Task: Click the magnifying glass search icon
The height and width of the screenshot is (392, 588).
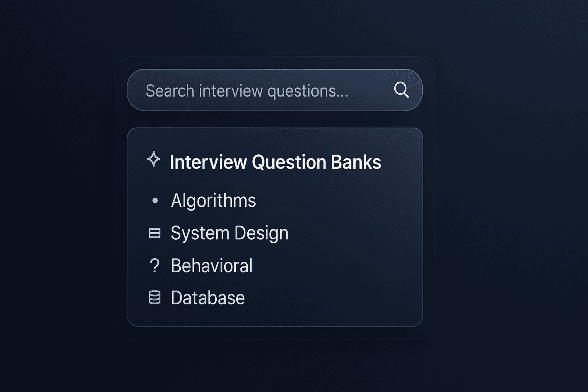Action: pos(401,90)
